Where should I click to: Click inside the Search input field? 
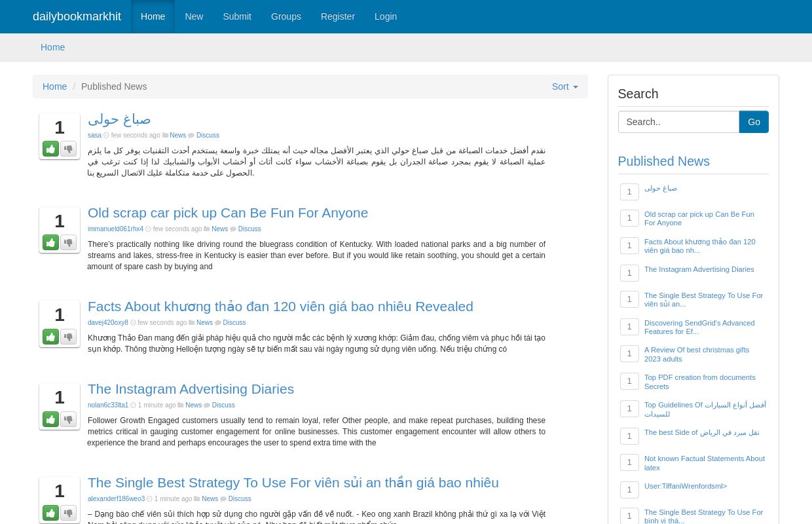coord(678,122)
